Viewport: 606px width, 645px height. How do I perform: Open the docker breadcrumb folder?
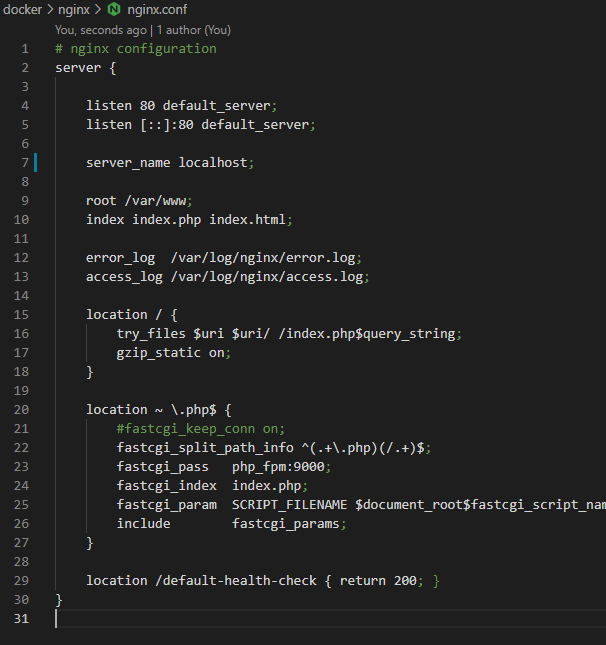[22, 9]
